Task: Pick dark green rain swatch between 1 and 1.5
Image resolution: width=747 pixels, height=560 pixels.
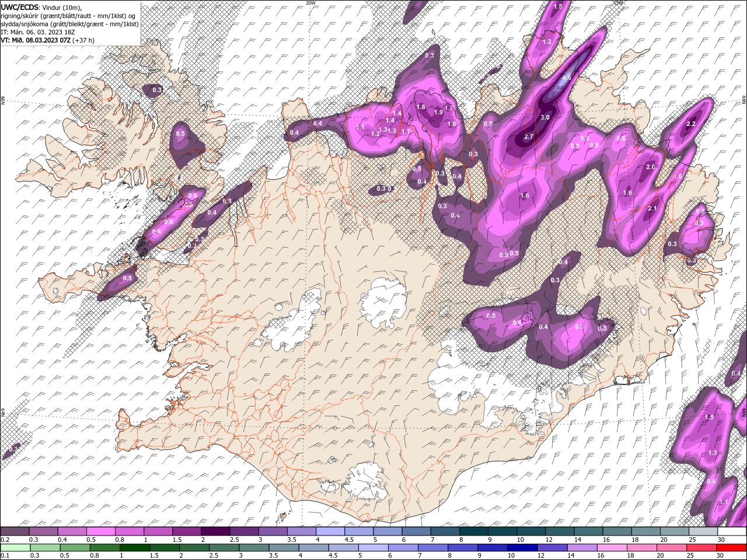Action: coord(134,548)
